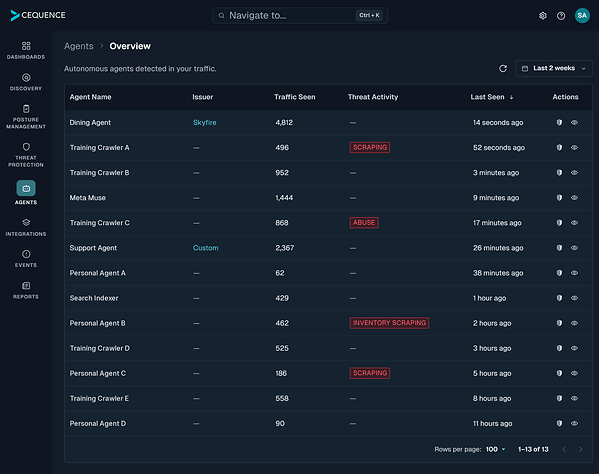Click eye icon for Support Agent
This screenshot has width=599, height=474.
coord(574,248)
